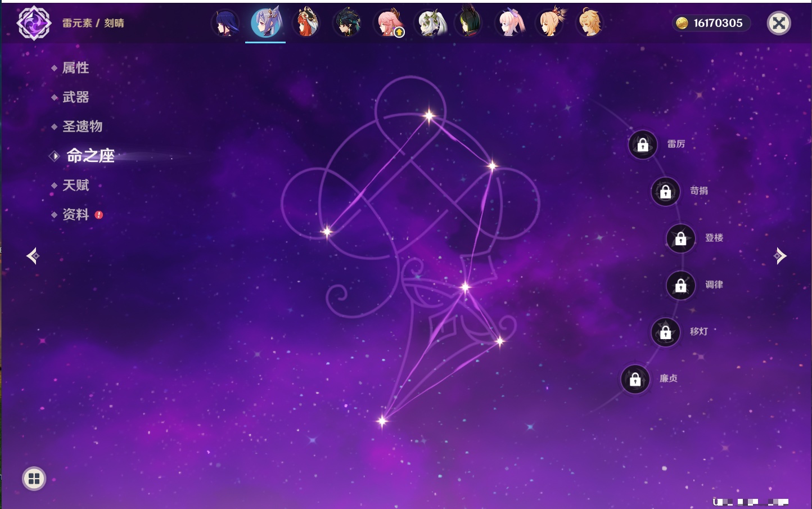Switch to dark teal-haired Xiao avatar
Image resolution: width=812 pixels, height=509 pixels.
click(347, 23)
